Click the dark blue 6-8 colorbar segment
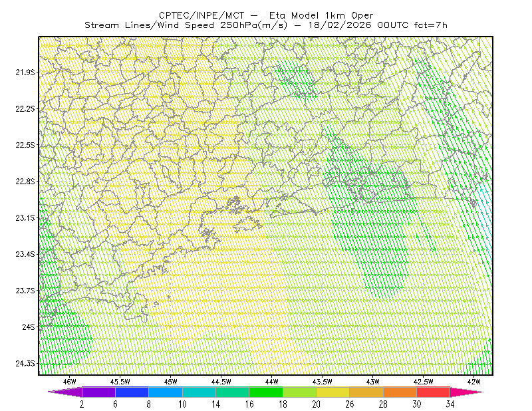This screenshot has width=532, height=411. 132,392
